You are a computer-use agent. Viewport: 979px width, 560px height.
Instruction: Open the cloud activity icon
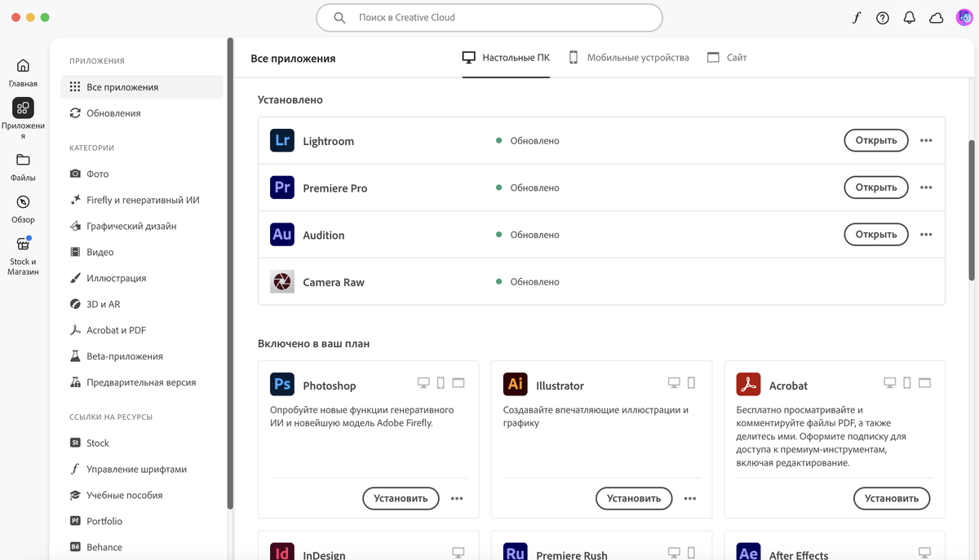(936, 16)
